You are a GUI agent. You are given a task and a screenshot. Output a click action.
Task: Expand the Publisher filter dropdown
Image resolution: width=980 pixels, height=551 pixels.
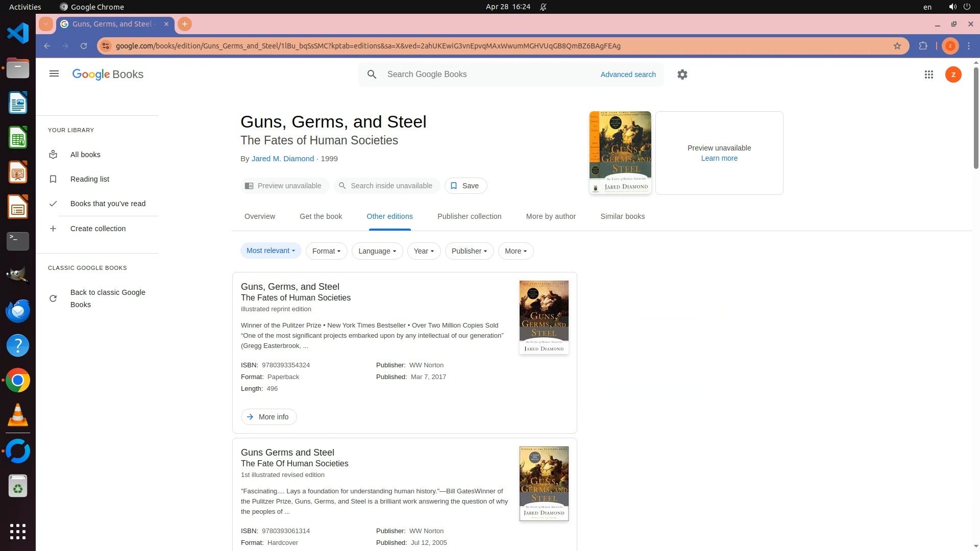[x=469, y=251]
